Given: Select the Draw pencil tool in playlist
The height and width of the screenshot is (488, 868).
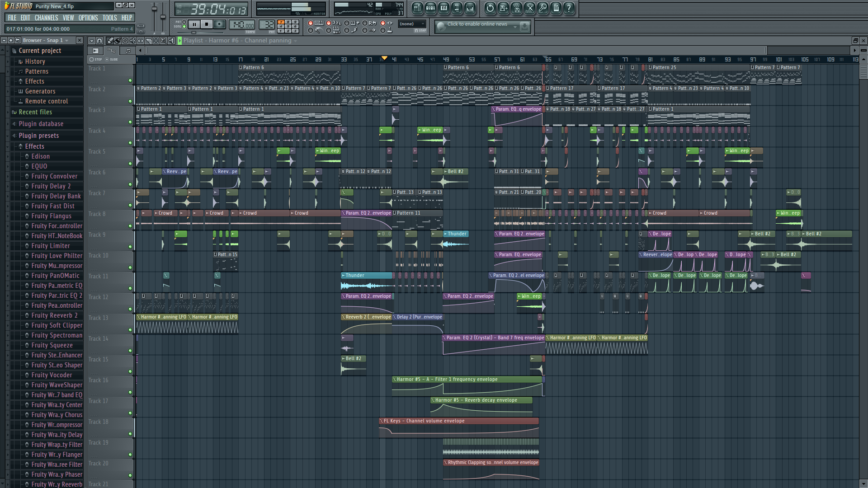Looking at the screenshot, I should click(x=110, y=41).
